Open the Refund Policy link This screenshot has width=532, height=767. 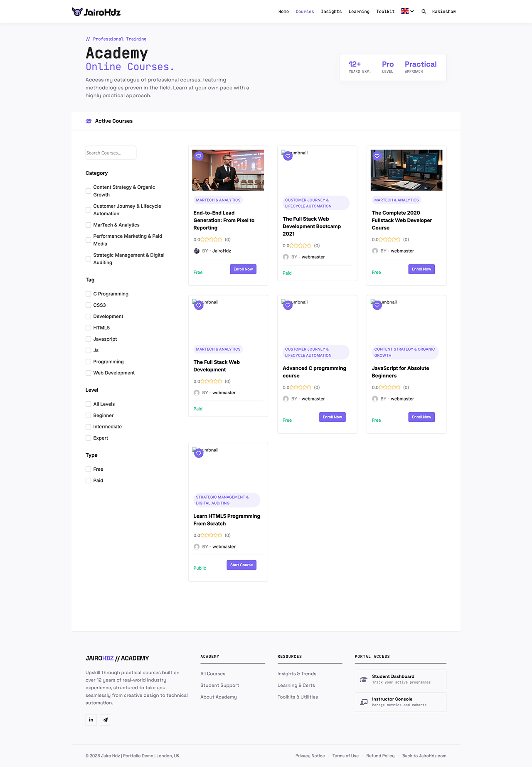point(380,756)
